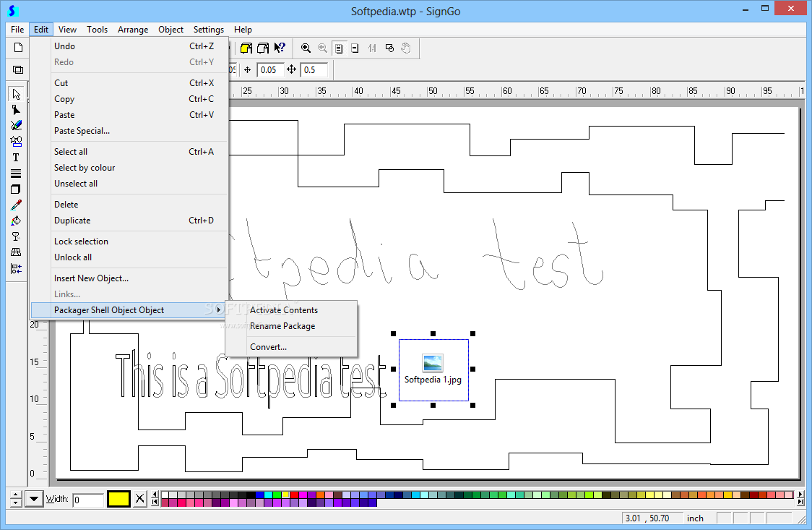Click the large nudge arrows icon
The width and height of the screenshot is (812, 530).
click(292, 69)
